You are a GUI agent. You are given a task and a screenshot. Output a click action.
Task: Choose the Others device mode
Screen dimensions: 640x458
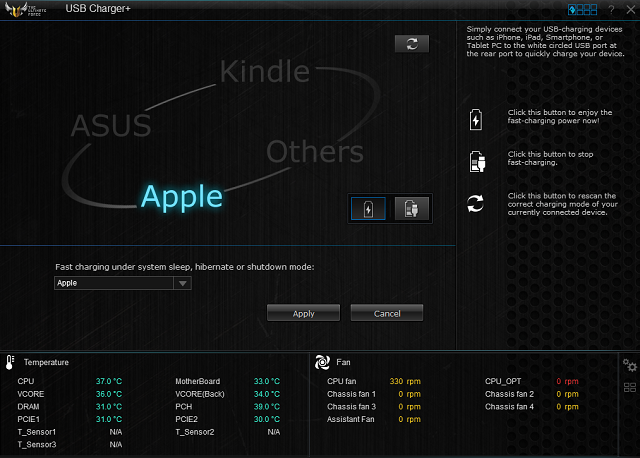[314, 152]
